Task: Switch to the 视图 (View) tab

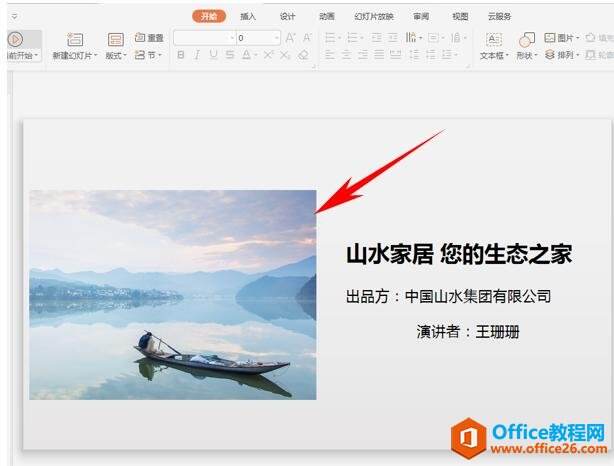Action: point(460,16)
